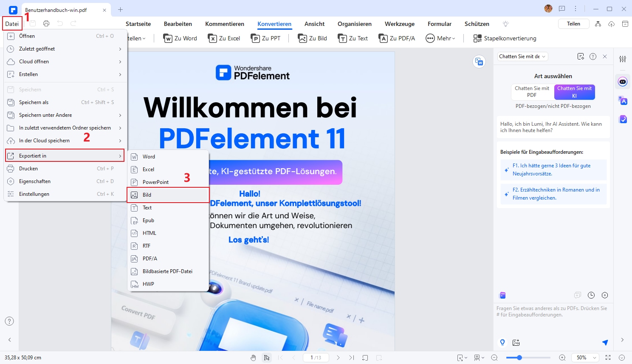Click the translate icon in right sidebar

(x=623, y=101)
